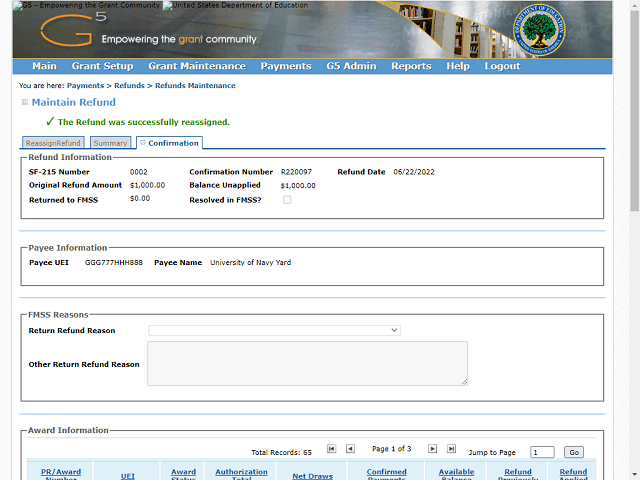
Task: Go to next page of award records
Action: (433, 449)
